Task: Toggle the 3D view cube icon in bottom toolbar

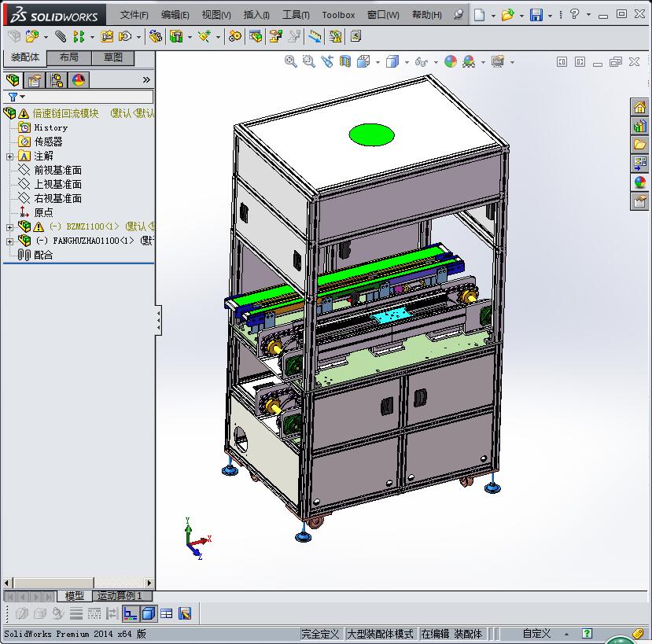Action: [149, 613]
